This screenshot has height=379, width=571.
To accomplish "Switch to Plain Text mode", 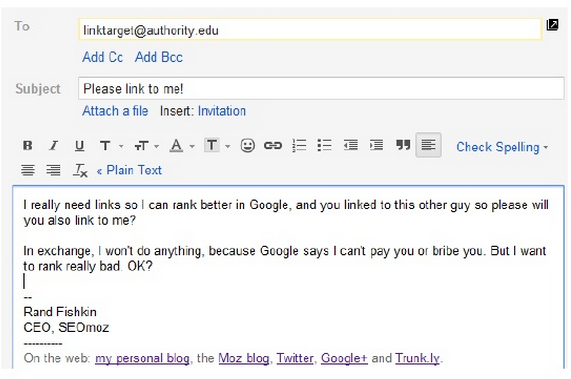I will (129, 170).
